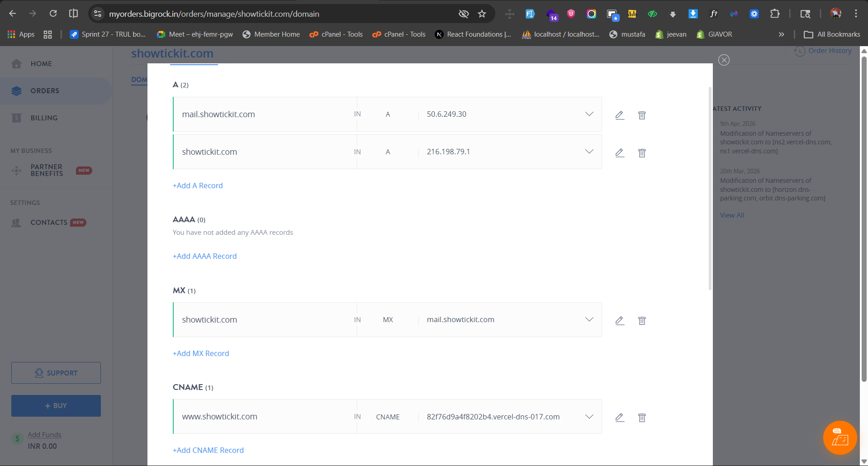The height and width of the screenshot is (466, 868).
Task: Delete the showtickit.com MX record
Action: click(x=642, y=320)
